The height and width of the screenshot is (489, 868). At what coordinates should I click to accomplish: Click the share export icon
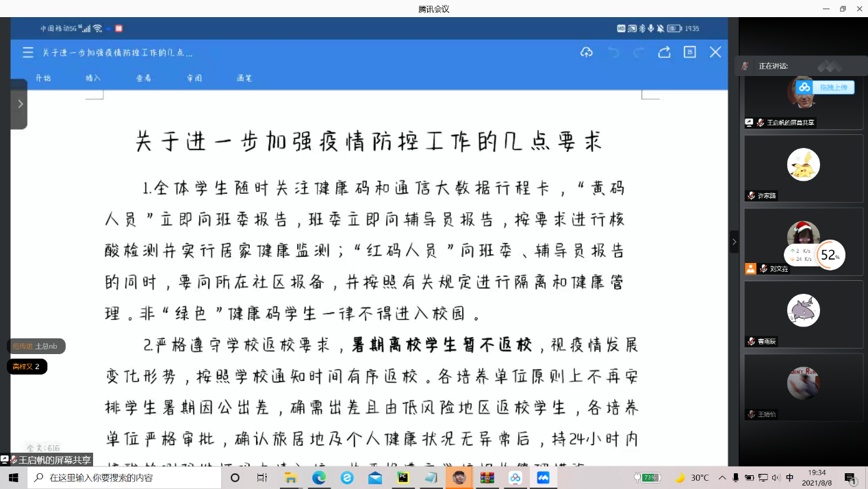pos(664,53)
